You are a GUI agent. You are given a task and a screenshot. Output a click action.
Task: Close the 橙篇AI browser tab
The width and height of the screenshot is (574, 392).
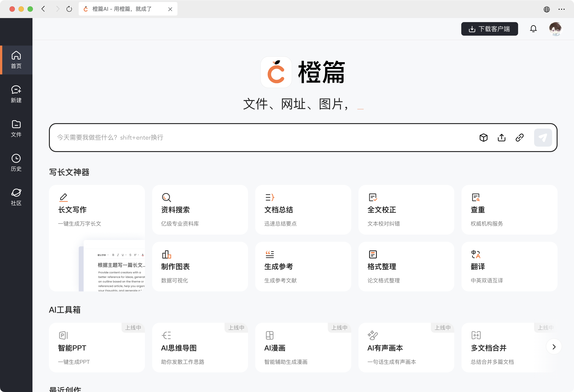(170, 9)
